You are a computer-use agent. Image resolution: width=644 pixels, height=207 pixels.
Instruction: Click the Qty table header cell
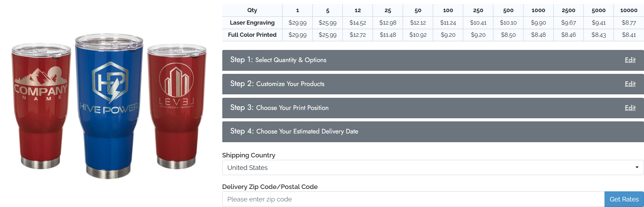252,10
